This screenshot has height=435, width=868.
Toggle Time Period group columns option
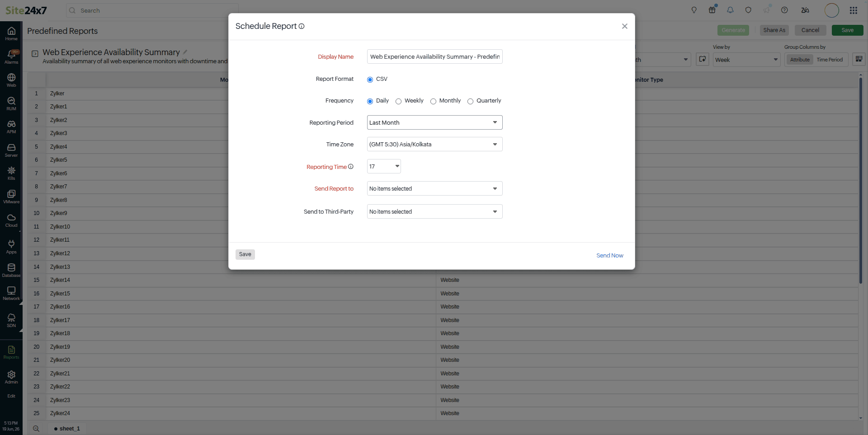coord(830,60)
